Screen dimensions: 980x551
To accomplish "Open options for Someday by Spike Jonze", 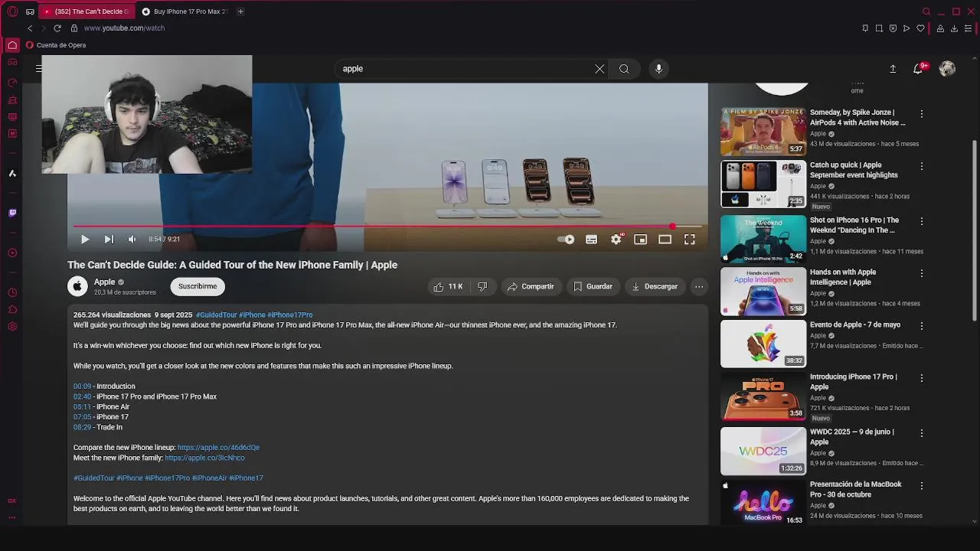I will pyautogui.click(x=921, y=113).
